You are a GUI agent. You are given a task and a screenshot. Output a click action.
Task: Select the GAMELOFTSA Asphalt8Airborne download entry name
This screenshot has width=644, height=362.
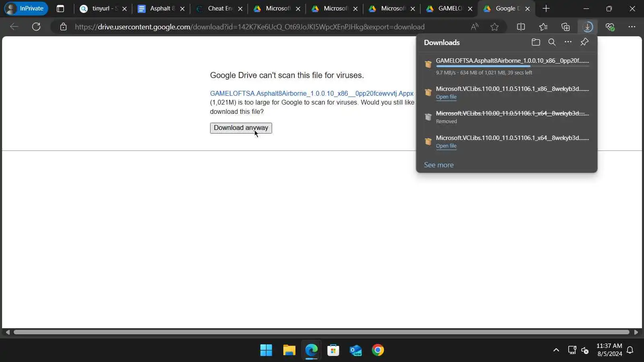coord(512,61)
